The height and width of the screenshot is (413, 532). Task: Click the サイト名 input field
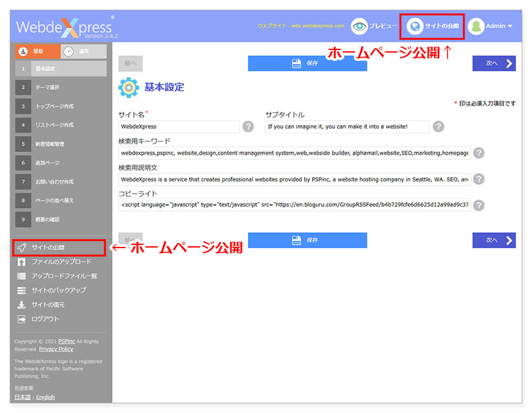coord(179,126)
